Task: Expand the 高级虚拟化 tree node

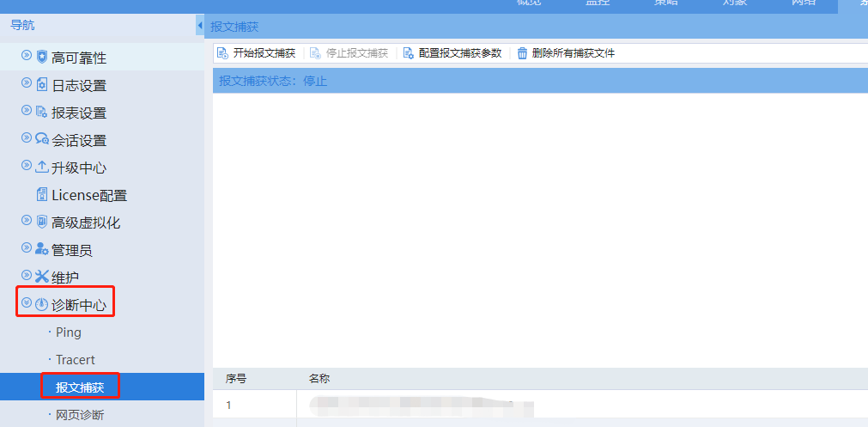Action: [x=26, y=220]
